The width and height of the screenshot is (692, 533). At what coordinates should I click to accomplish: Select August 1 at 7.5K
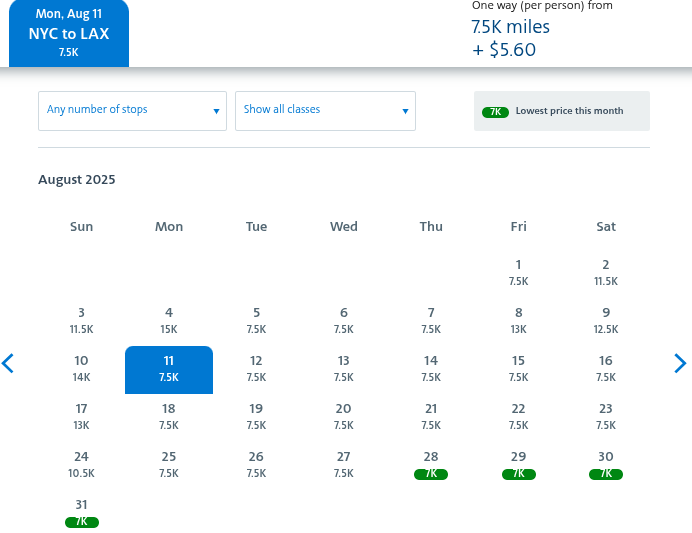coord(518,274)
